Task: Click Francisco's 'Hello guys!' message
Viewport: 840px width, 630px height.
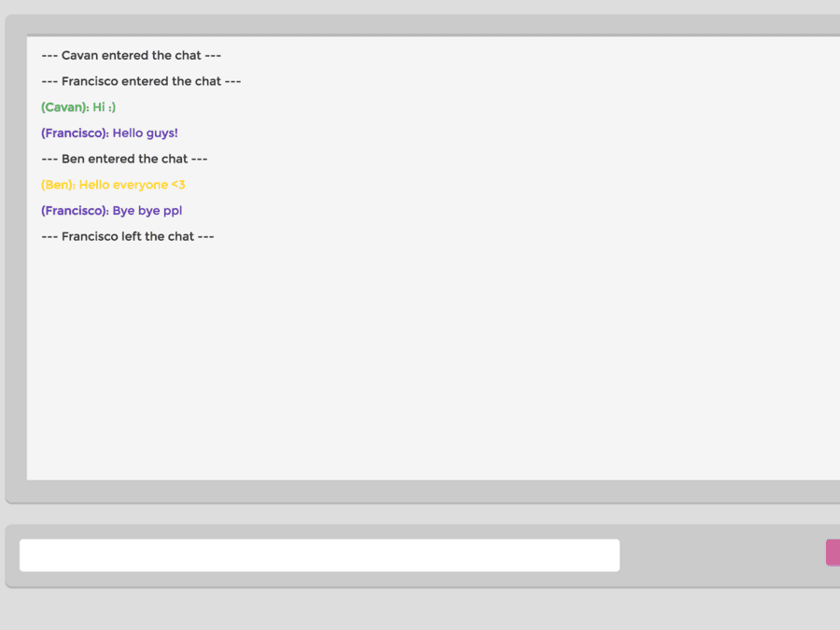Action: [109, 133]
